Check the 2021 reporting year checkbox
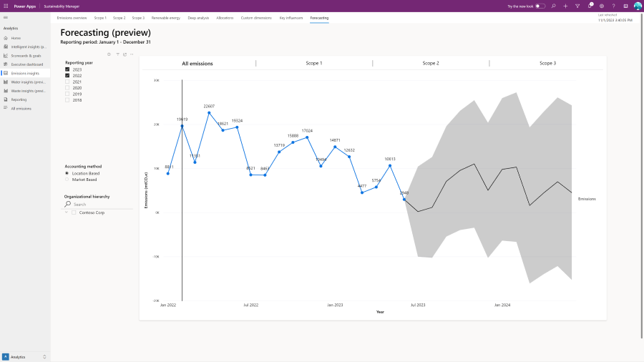This screenshot has width=644, height=362. [x=67, y=82]
